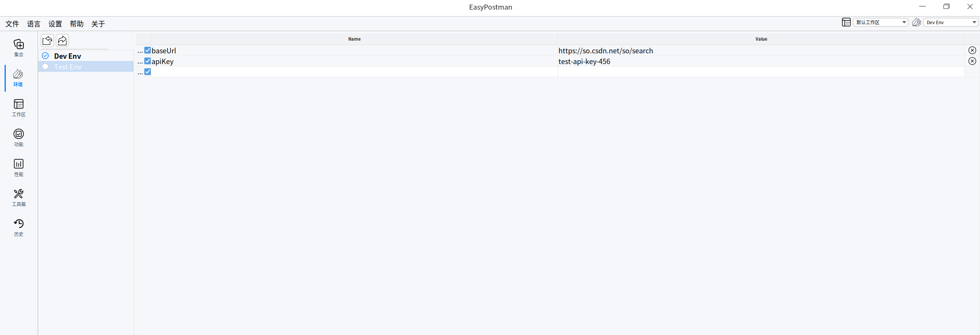
Task: Select Test Env in the environment list
Action: pos(68,67)
